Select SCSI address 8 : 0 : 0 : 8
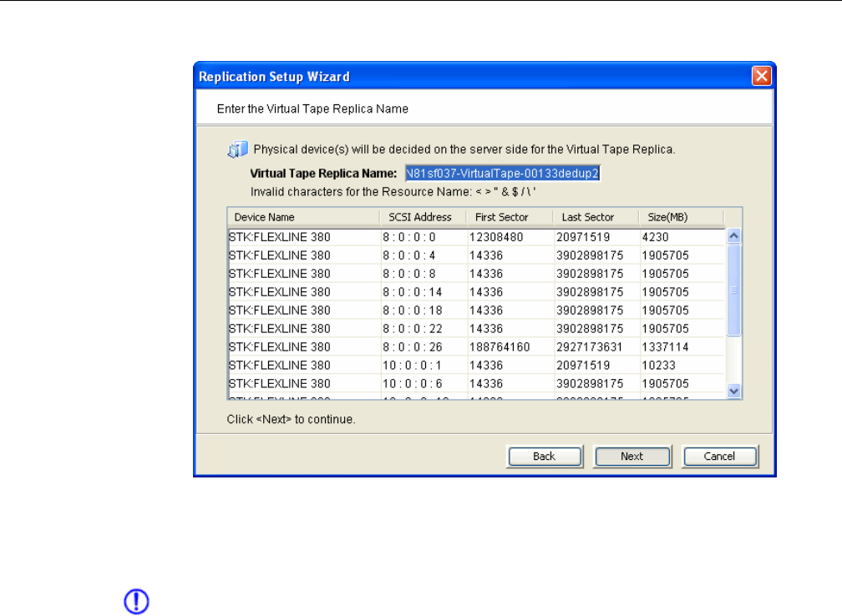The image size is (842, 616). coord(409,274)
